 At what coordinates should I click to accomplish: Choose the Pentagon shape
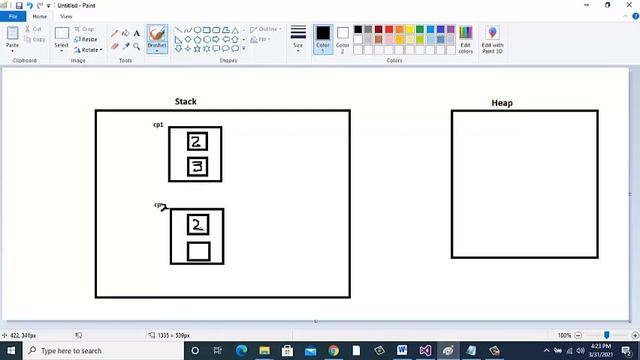197,40
